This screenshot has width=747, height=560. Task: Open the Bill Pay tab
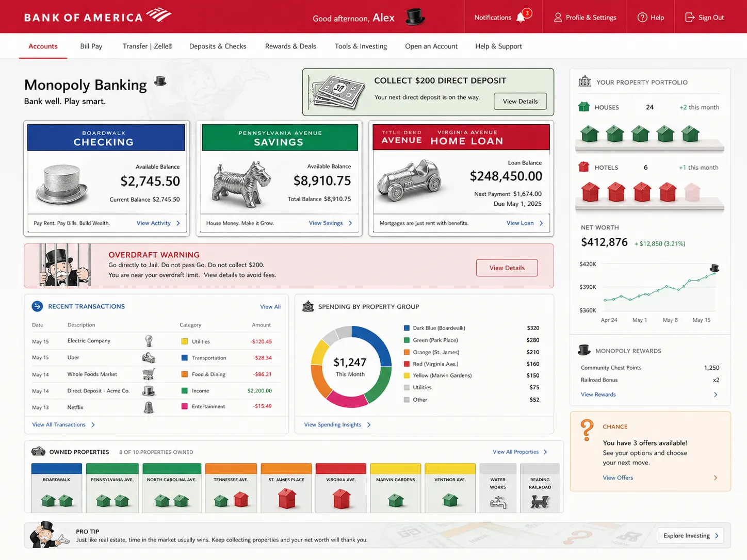(x=91, y=46)
